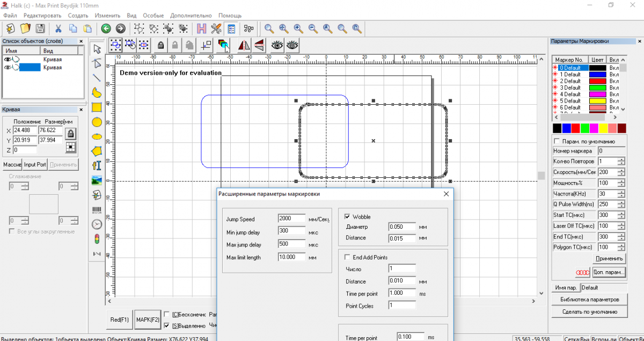Image resolution: width=644 pixels, height=341 pixels.
Task: Select the barcode tool
Action: [97, 210]
